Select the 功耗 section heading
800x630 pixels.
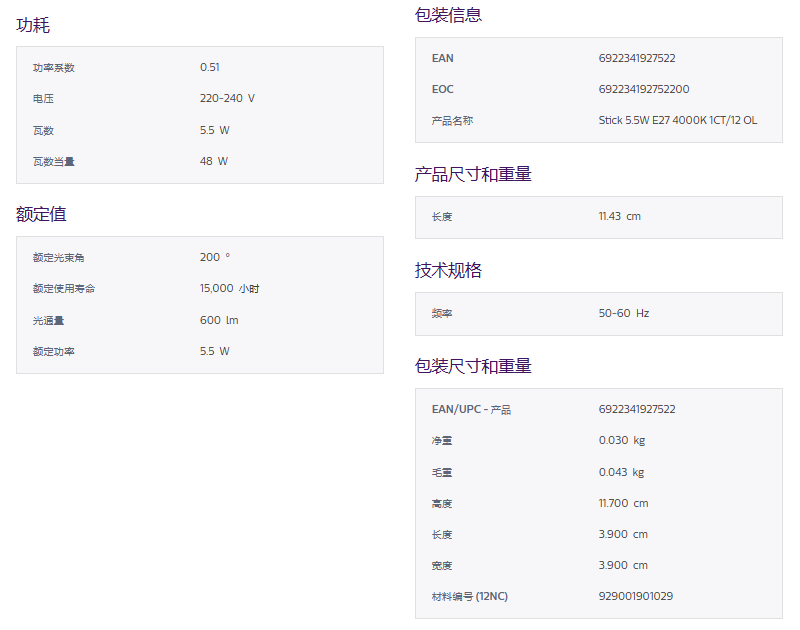(33, 25)
